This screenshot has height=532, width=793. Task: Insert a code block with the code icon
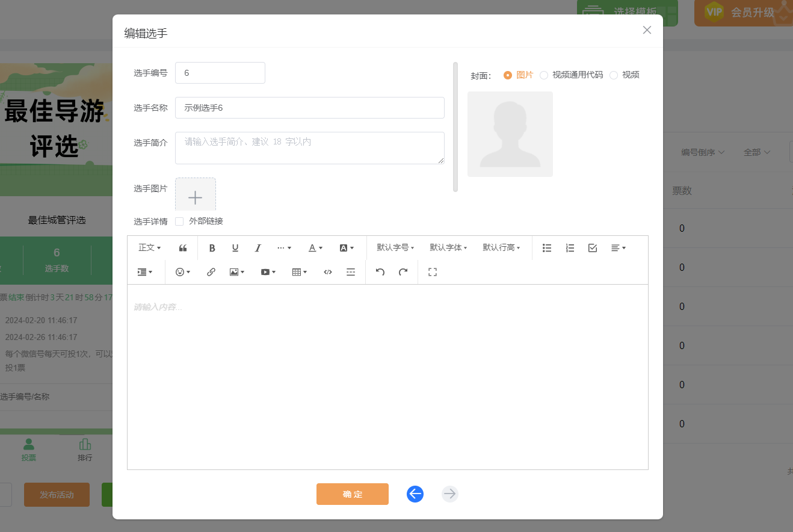[x=328, y=272]
